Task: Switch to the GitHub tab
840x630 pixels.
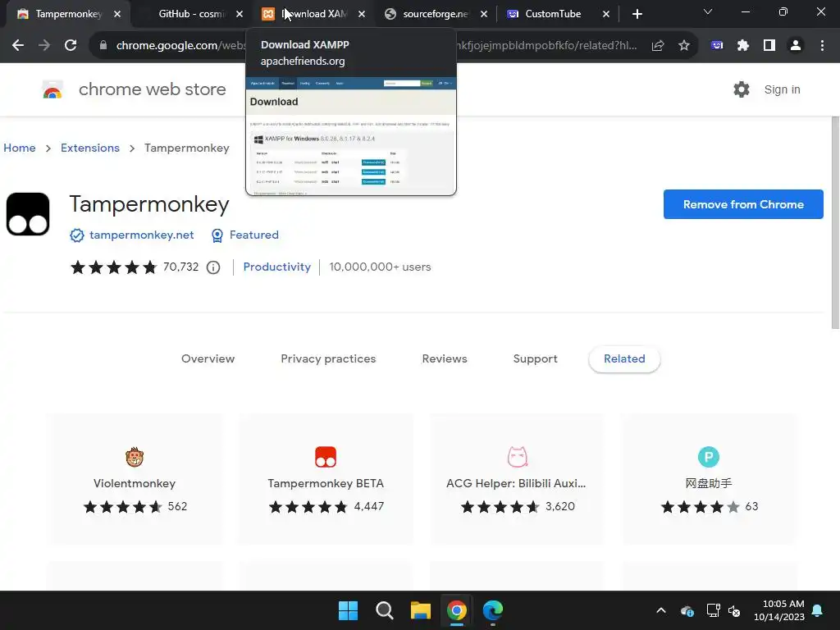Action: (x=191, y=14)
